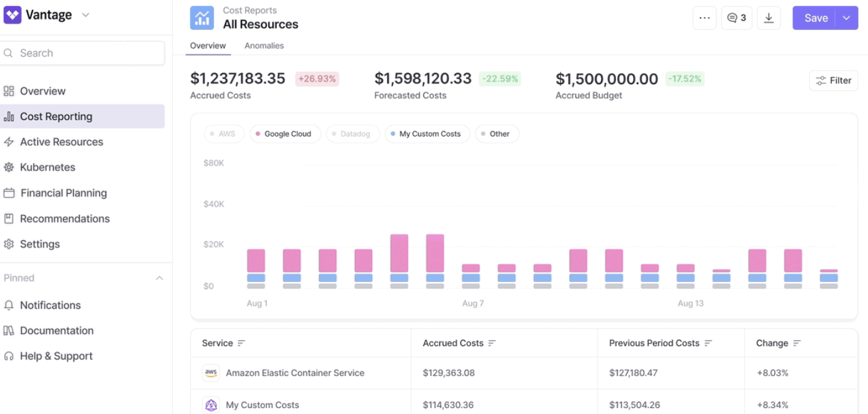
Task: Sort by Service column sort icon
Action: 241,343
